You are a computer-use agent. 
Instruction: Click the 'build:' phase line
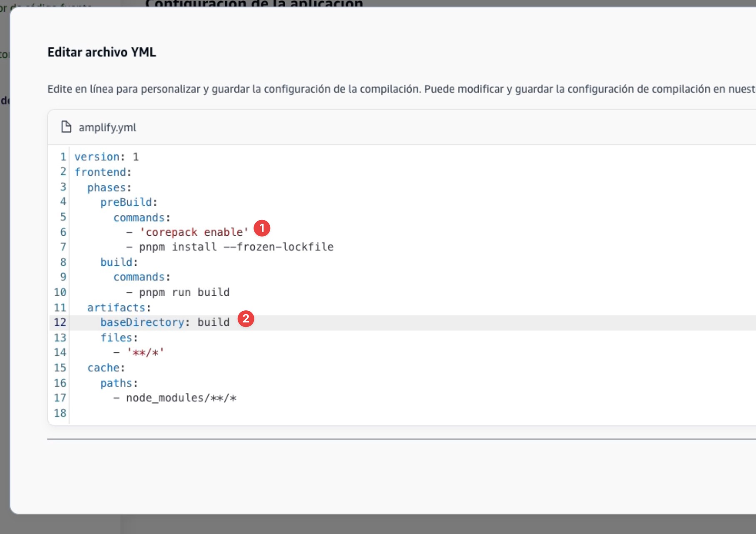[x=119, y=262]
